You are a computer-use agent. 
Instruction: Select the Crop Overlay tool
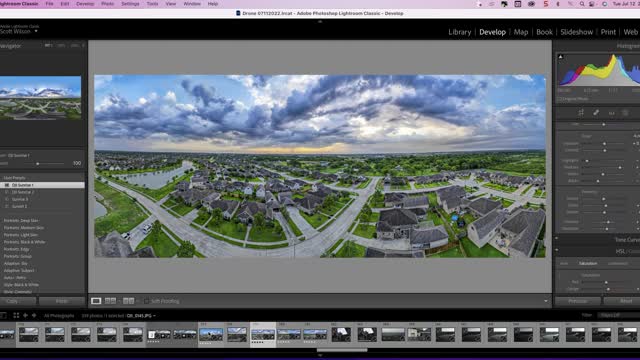click(x=581, y=113)
